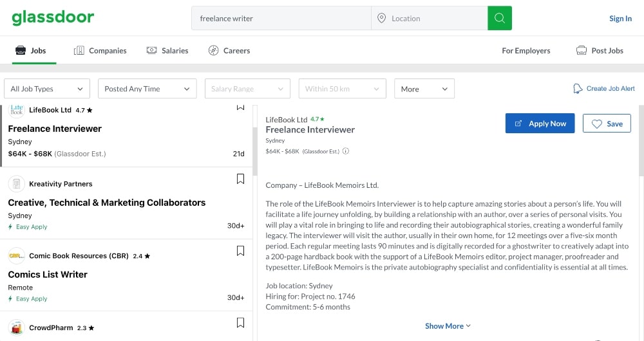Click the $64K - $68K salary in list
Image resolution: width=644 pixels, height=341 pixels.
[30, 154]
